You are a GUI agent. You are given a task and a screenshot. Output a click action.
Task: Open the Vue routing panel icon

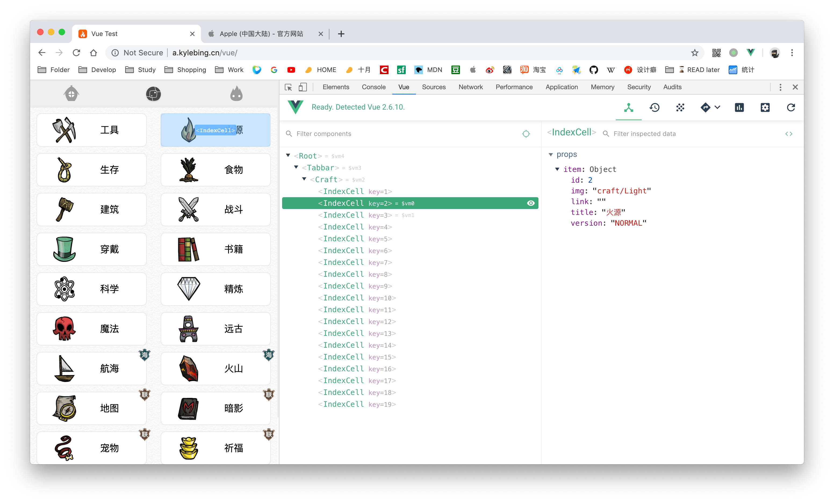705,107
